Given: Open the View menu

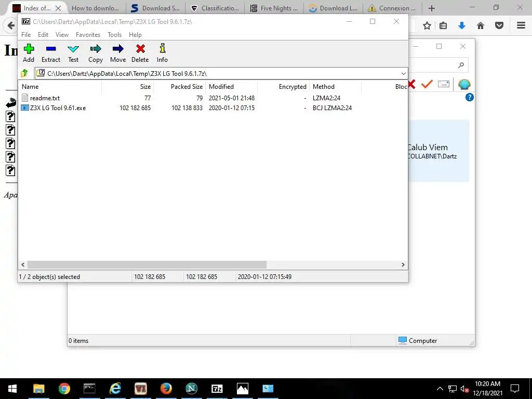Looking at the screenshot, I should [62, 35].
